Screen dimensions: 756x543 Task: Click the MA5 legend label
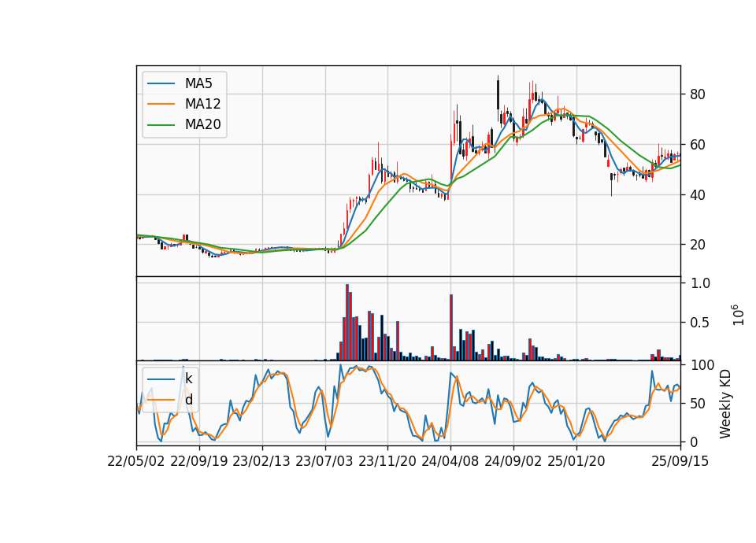(198, 83)
